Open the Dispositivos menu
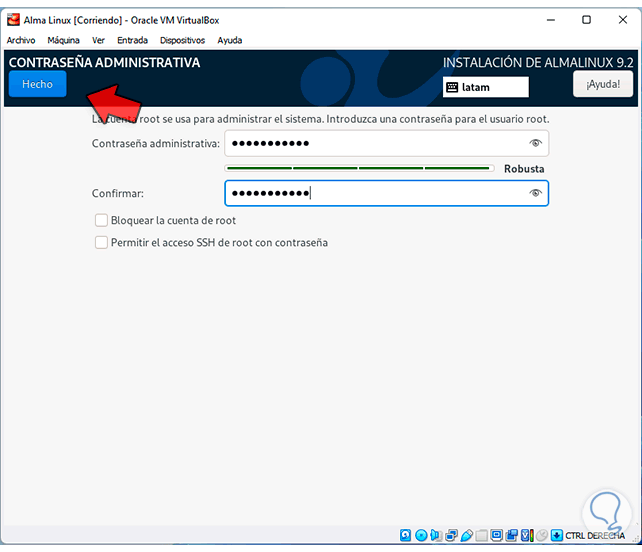Image resolution: width=642 pixels, height=552 pixels. coord(182,40)
